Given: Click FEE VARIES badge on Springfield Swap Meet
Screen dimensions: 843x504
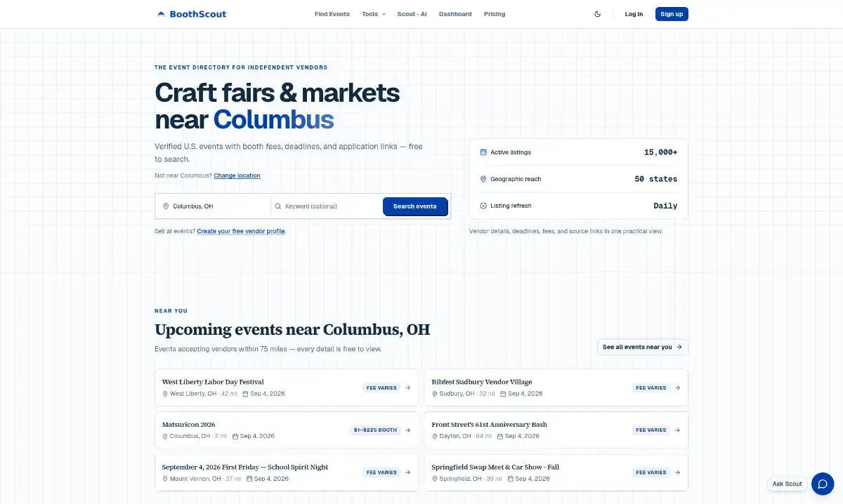Looking at the screenshot, I should pyautogui.click(x=651, y=472).
